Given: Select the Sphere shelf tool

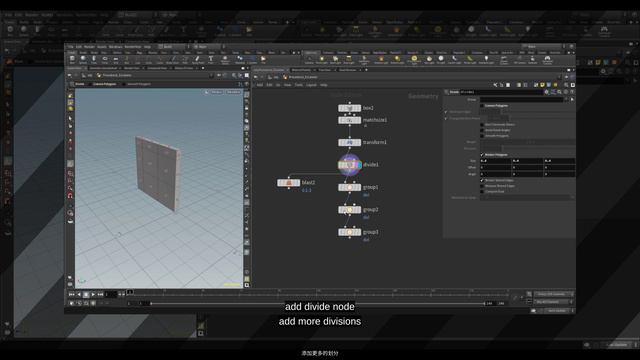Looking at the screenshot, I should pos(83,60).
